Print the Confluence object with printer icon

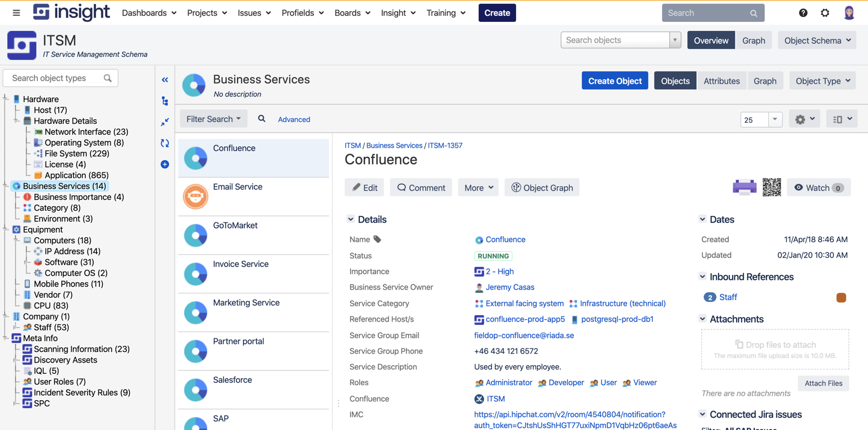coord(744,187)
